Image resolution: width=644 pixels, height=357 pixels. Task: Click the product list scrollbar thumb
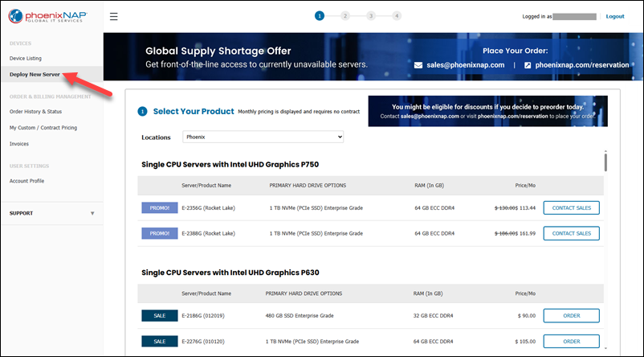(x=605, y=162)
